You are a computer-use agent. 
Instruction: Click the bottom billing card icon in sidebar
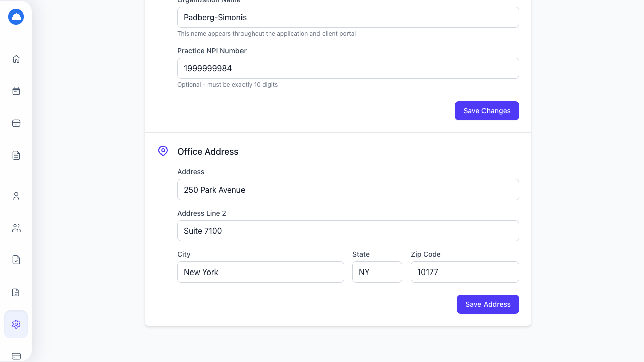(16, 356)
